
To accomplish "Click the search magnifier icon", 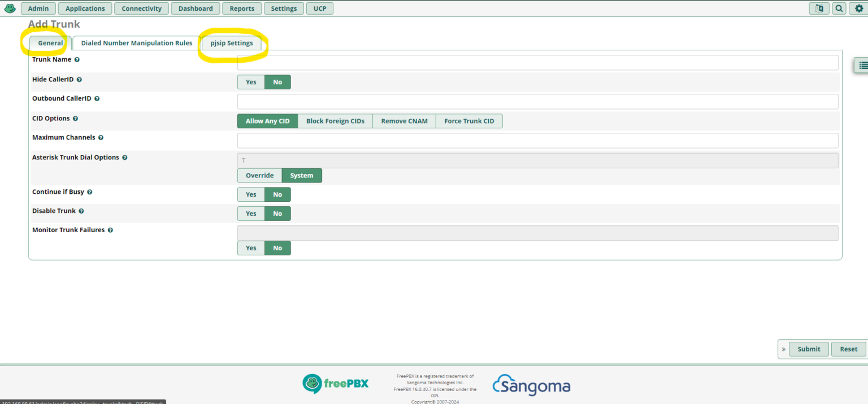I will point(839,8).
